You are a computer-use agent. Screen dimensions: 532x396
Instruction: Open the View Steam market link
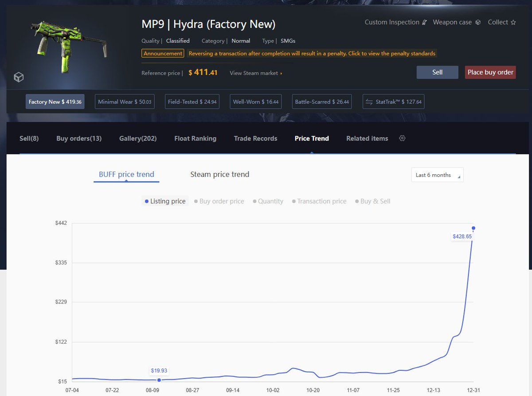(256, 73)
